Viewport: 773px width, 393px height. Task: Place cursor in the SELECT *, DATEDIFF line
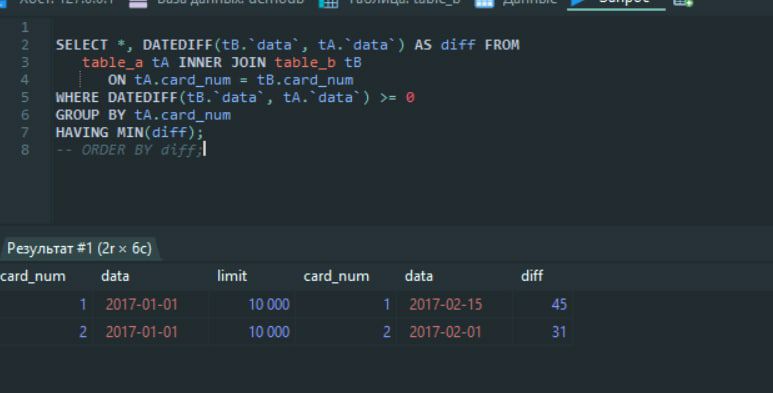pos(287,45)
